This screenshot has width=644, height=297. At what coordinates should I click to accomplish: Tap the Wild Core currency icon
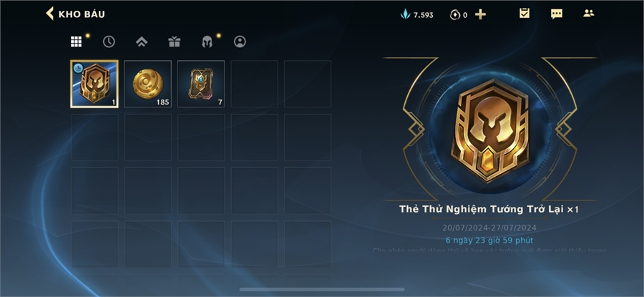click(454, 15)
